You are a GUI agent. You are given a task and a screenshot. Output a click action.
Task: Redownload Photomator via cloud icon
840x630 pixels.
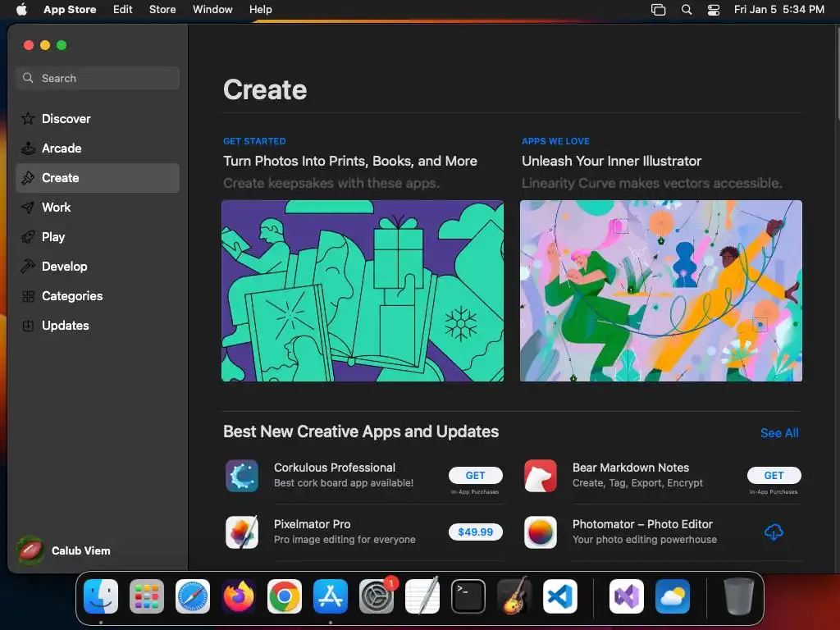pyautogui.click(x=774, y=532)
